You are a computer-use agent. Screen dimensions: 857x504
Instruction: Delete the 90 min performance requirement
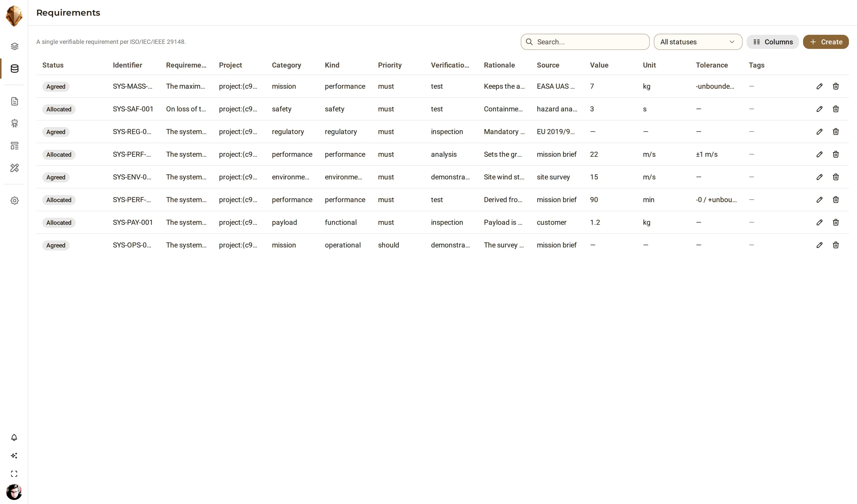[x=836, y=200]
